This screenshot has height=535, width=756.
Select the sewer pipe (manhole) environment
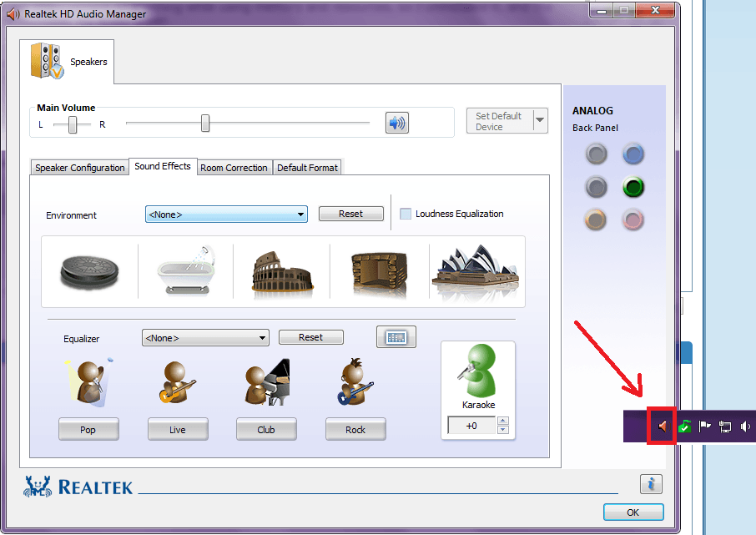tap(89, 271)
